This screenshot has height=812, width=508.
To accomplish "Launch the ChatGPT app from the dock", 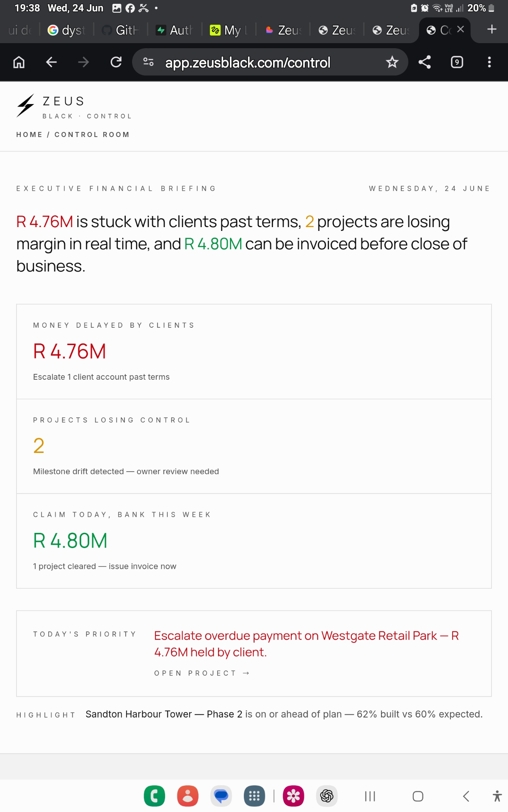I will pos(327,796).
